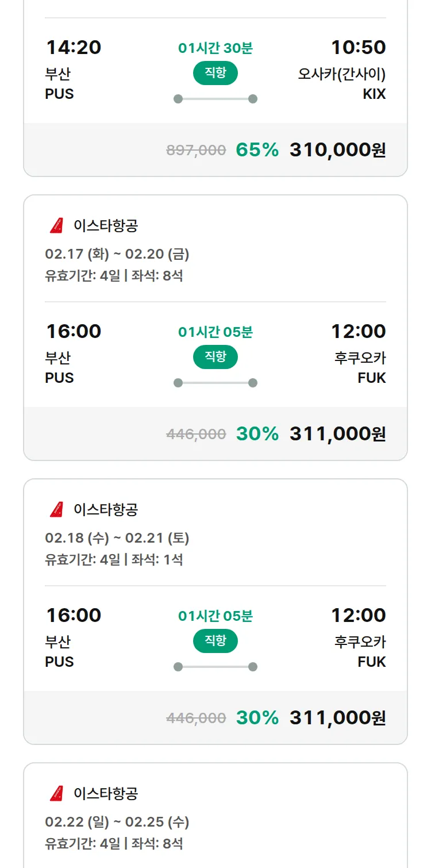Viewport: 431px width, 868px height.
Task: Click the Eastar logo on the 02.22 flight card
Action: pos(56,794)
